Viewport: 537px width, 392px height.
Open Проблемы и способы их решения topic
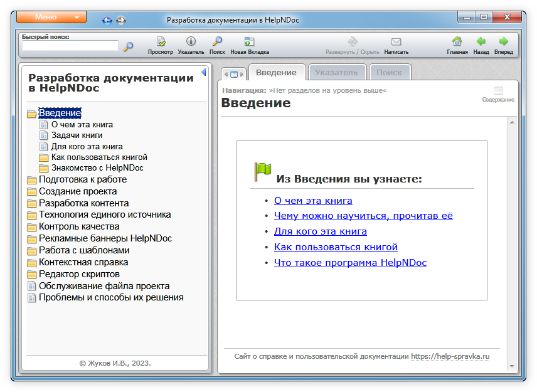coord(111,297)
